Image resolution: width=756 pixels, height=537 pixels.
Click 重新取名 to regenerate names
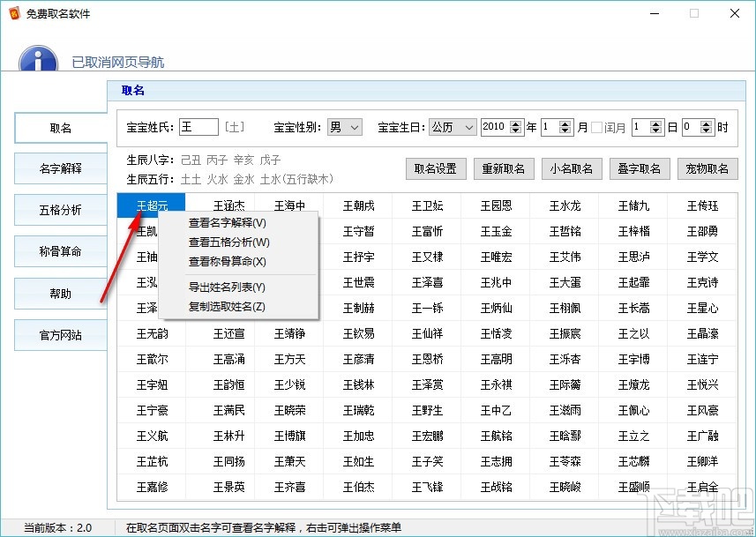click(x=504, y=168)
